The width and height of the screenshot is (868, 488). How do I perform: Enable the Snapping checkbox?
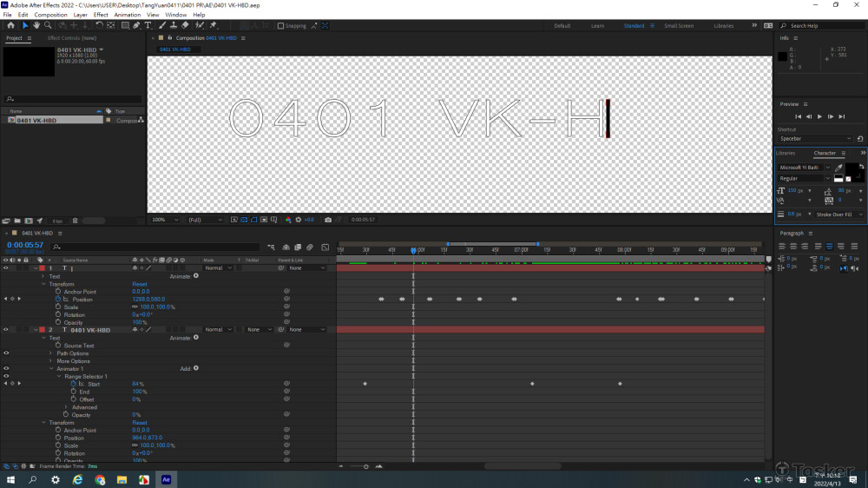tap(281, 26)
